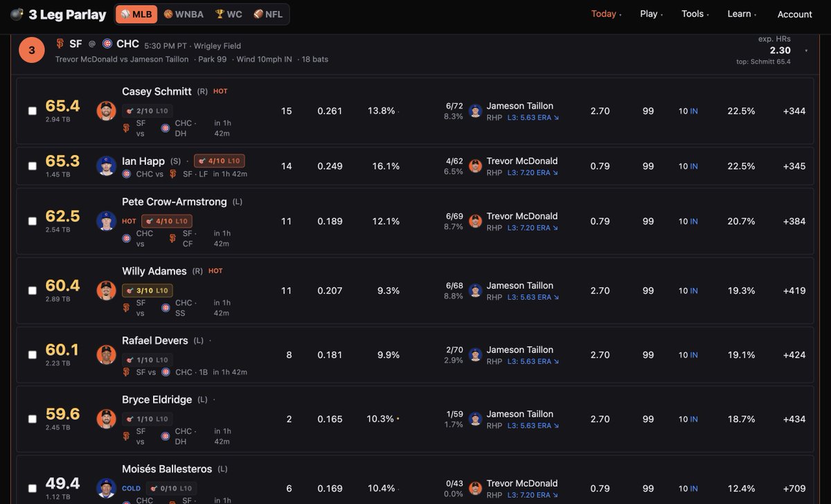Click the COLD tag on Moisés Ballesteros
This screenshot has width=831, height=504.
click(x=131, y=488)
